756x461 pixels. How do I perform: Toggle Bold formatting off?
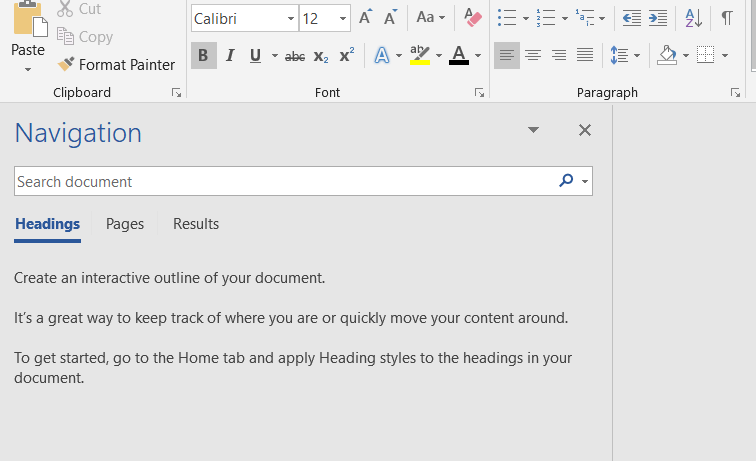(x=203, y=56)
